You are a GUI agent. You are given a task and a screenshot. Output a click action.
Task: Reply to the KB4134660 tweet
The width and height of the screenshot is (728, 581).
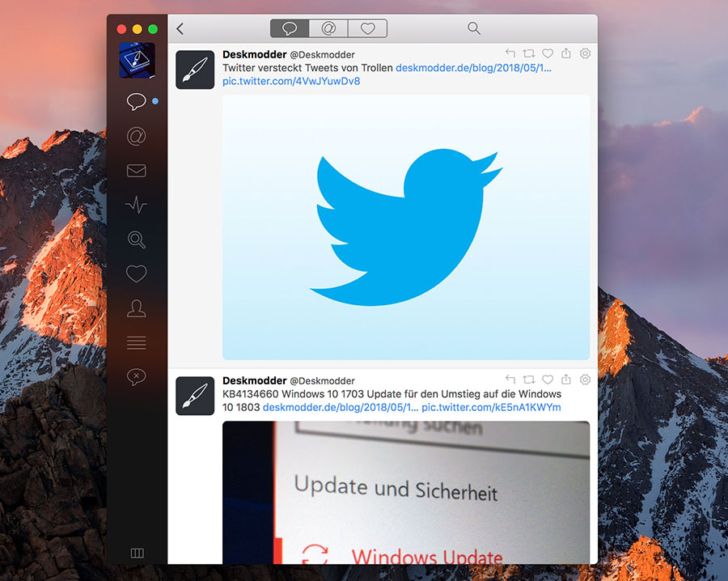[x=510, y=380]
